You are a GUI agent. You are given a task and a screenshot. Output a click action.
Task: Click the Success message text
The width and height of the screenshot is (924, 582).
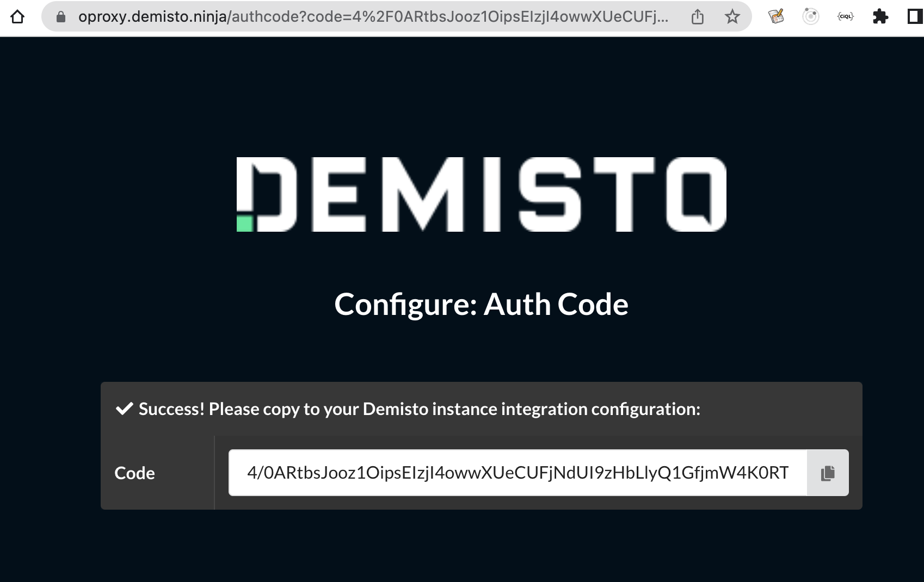(x=420, y=409)
